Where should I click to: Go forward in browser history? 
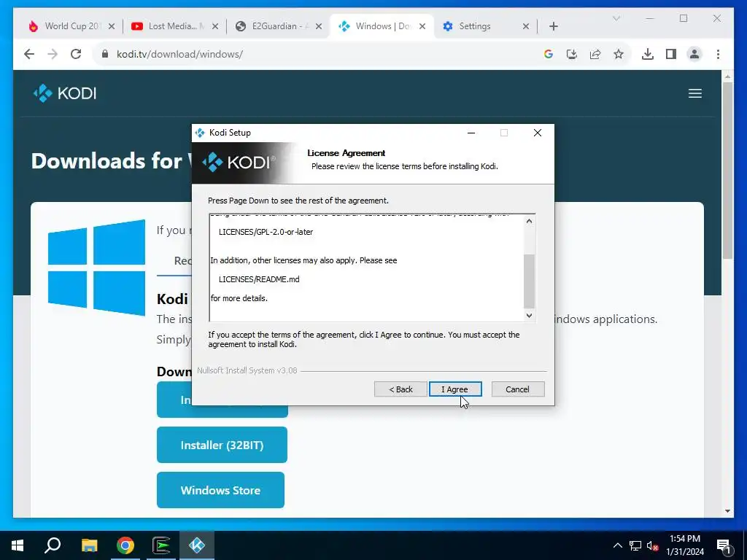(x=53, y=54)
